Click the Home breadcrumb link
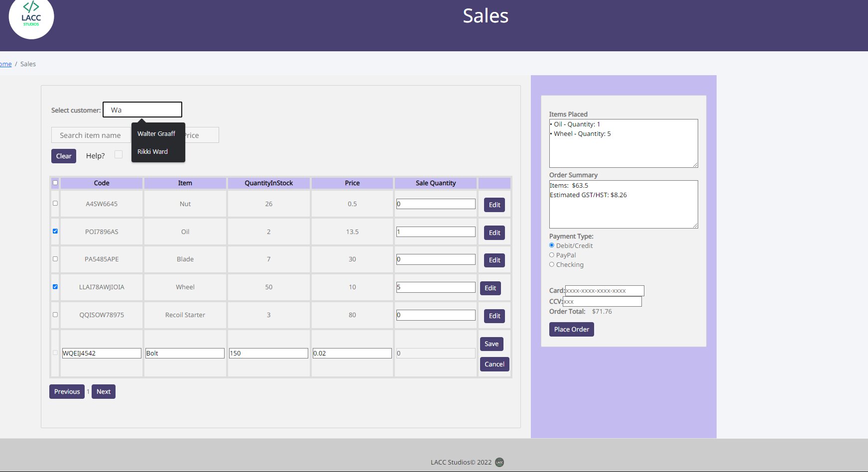The width and height of the screenshot is (868, 472). pyautogui.click(x=5, y=64)
